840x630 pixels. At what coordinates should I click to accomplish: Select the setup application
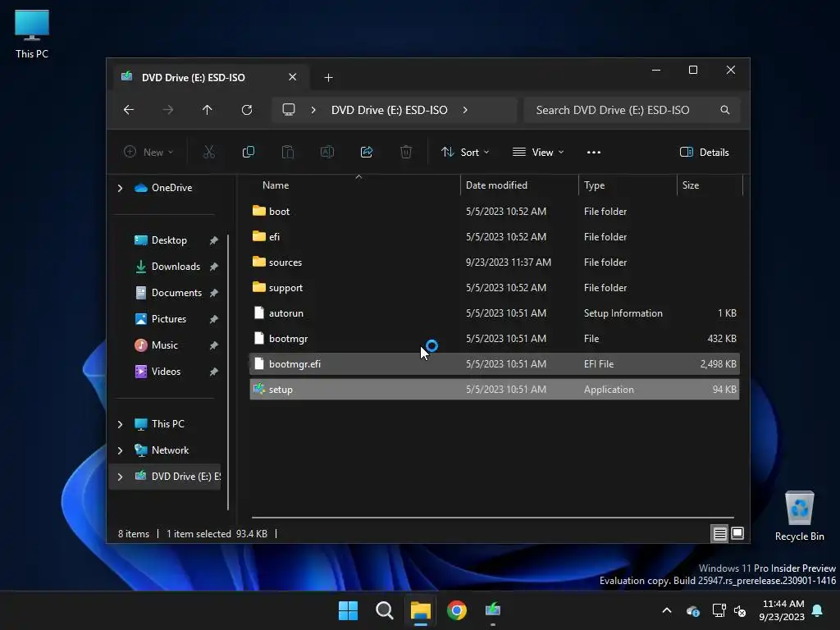495,390
